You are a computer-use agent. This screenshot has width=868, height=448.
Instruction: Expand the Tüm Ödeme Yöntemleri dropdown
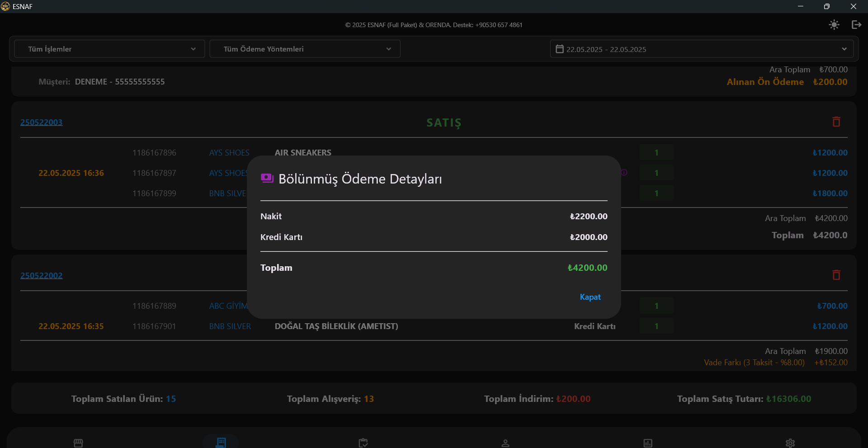(305, 49)
